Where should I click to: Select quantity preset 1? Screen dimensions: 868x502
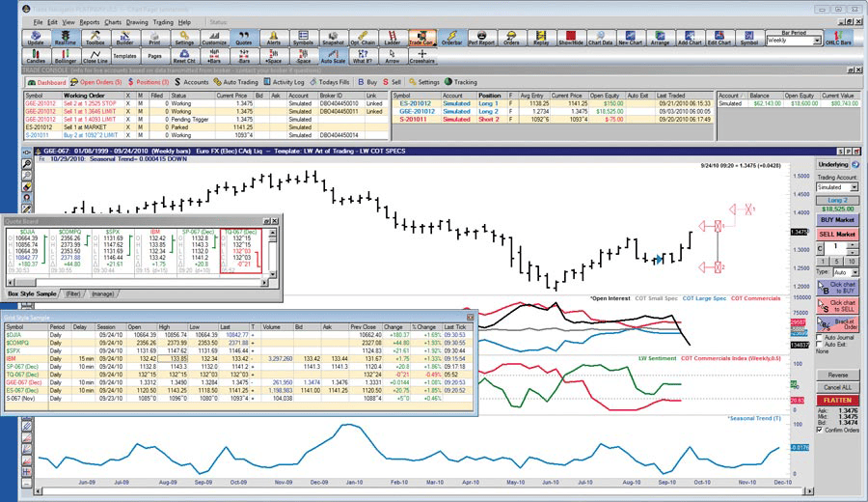pos(824,261)
